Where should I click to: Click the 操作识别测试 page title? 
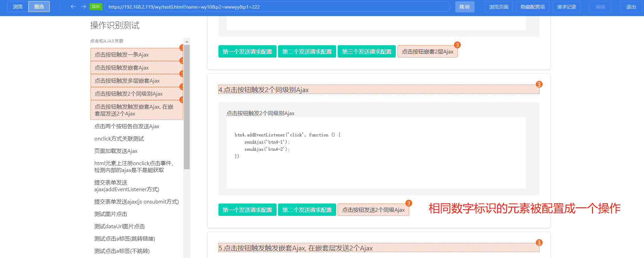[x=115, y=25]
